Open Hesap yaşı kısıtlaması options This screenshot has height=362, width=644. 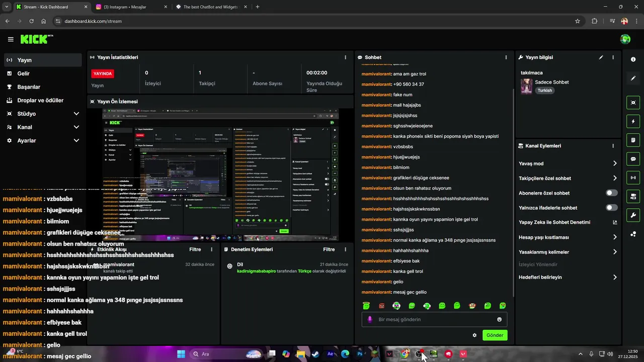coord(615,237)
